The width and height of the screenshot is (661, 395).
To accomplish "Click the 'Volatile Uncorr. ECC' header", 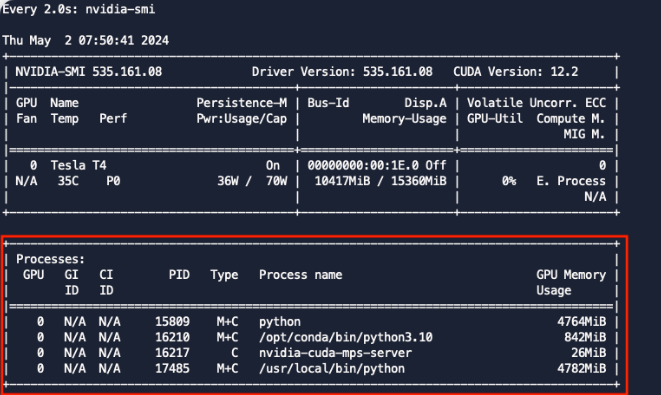I will [x=536, y=103].
